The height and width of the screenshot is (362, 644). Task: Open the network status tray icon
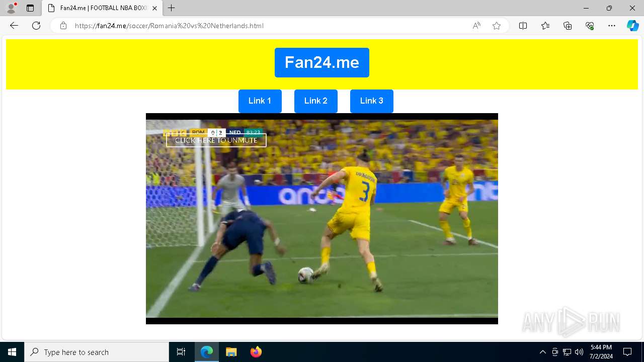pyautogui.click(x=567, y=352)
